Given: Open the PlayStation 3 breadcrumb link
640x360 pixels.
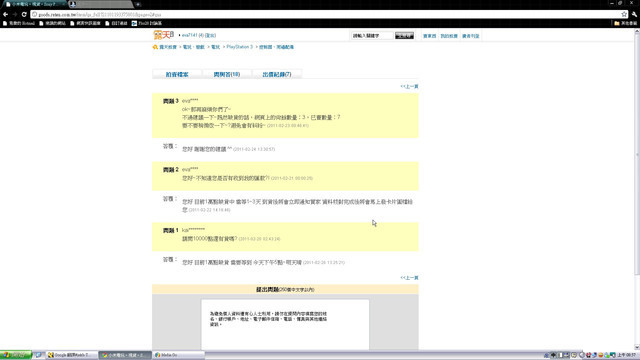Looking at the screenshot, I should point(240,47).
